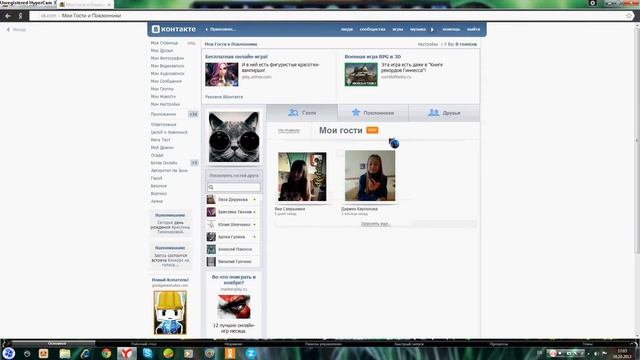Click the play icon next to музыка
Screen dimensions: 640x360
432,29
